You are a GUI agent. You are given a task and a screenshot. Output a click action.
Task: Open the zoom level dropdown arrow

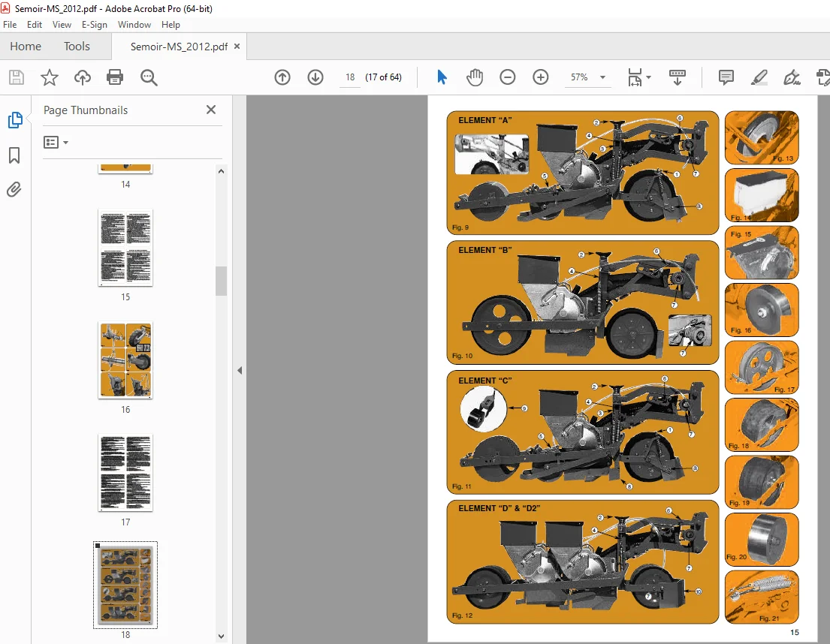coord(602,78)
